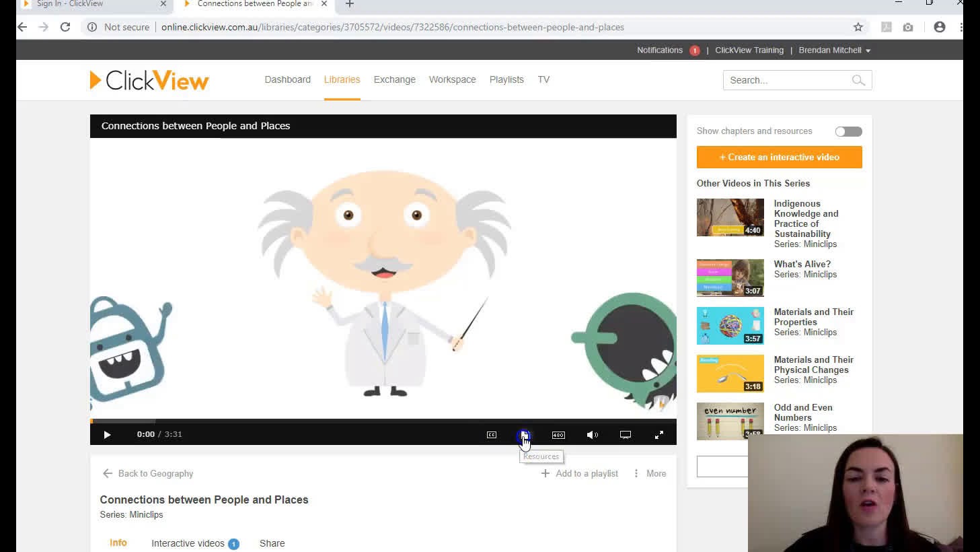Image resolution: width=980 pixels, height=552 pixels.
Task: Select the Info tab
Action: click(118, 543)
